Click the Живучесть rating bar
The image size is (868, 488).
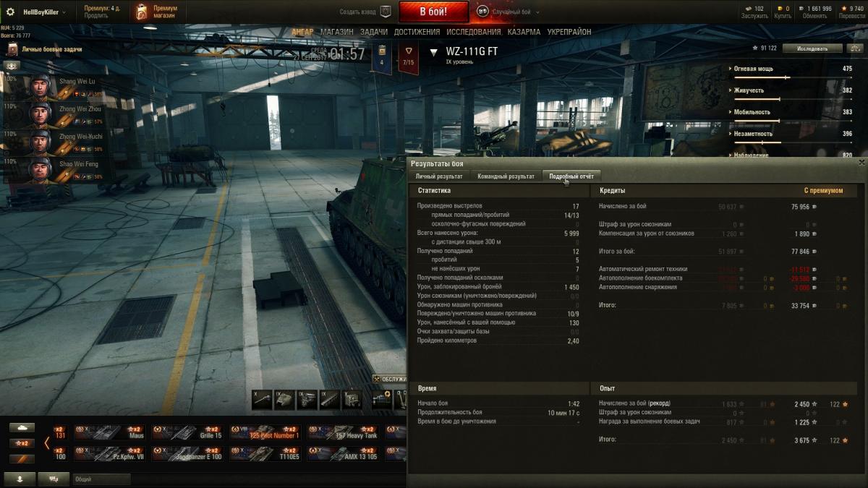[792, 99]
